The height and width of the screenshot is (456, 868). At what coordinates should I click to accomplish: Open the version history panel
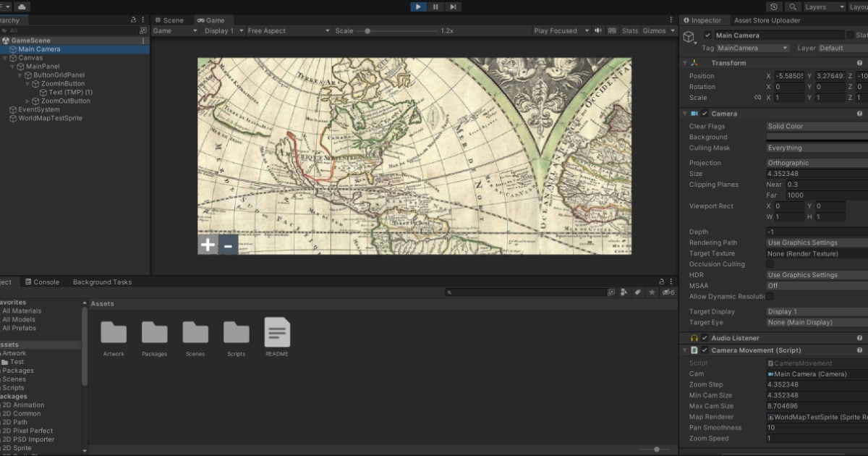pyautogui.click(x=773, y=7)
